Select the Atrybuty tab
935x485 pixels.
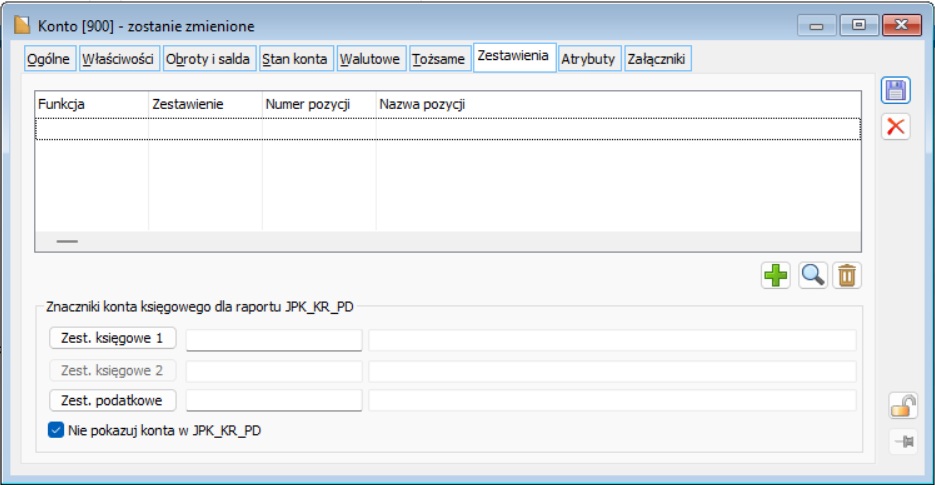(589, 59)
